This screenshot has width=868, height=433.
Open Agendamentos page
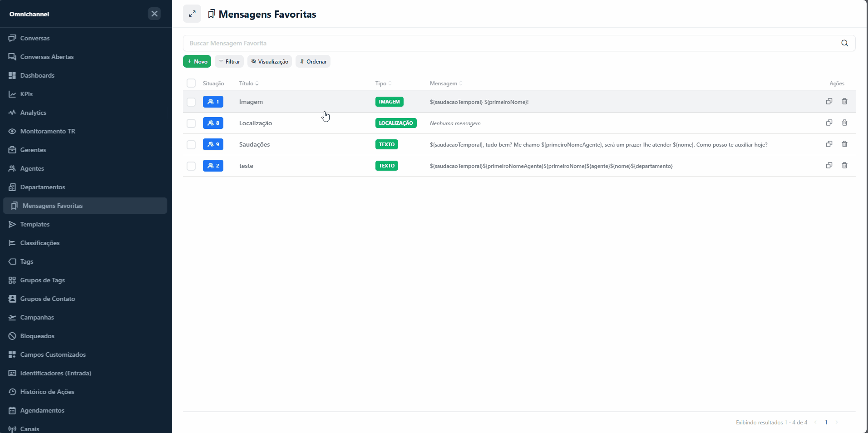85,410
